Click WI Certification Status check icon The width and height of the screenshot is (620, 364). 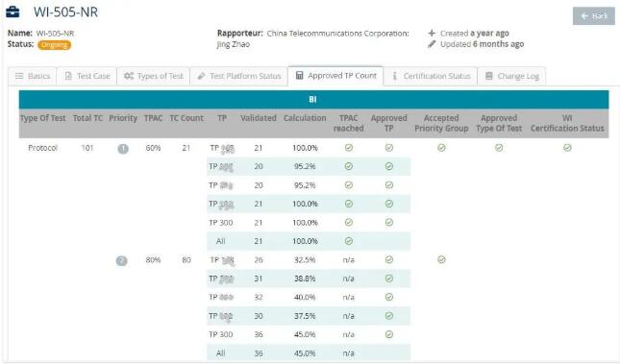point(567,148)
